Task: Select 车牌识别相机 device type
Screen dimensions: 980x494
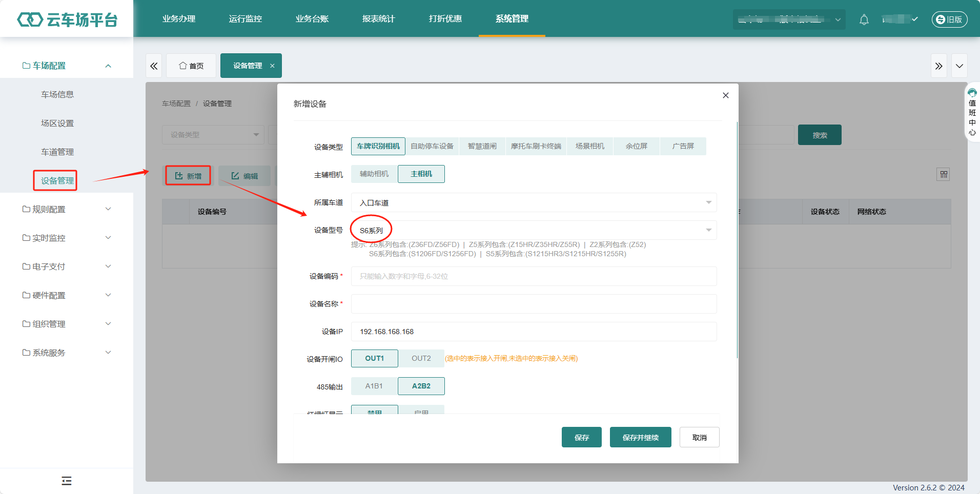Action: (378, 146)
